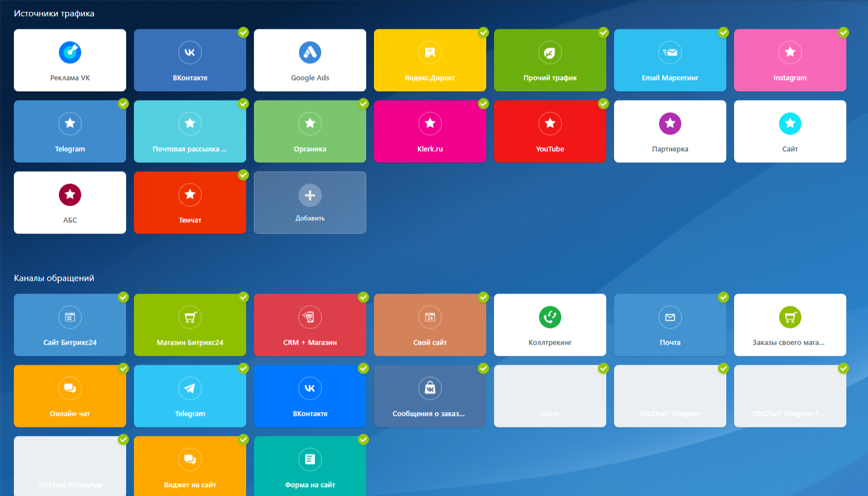
Task: Click the green Коллтрекинг phone icon
Action: click(550, 317)
